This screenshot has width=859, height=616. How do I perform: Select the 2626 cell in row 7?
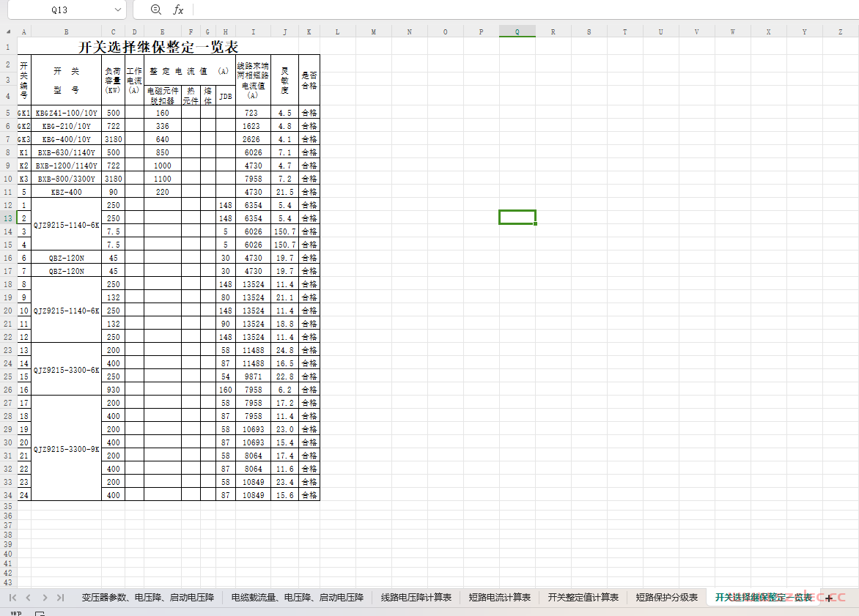click(x=253, y=139)
